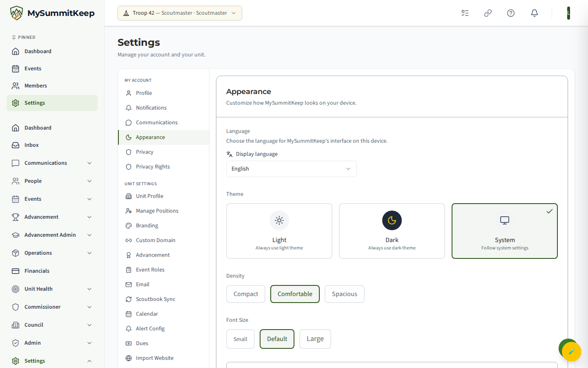Set density to Compact
The height and width of the screenshot is (368, 588).
[246, 294]
